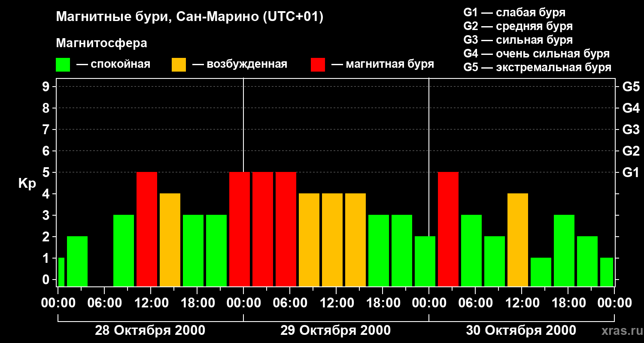Click the orange 'возбужденная' legend swatch
Screen dimensions: 644x343
pos(179,64)
